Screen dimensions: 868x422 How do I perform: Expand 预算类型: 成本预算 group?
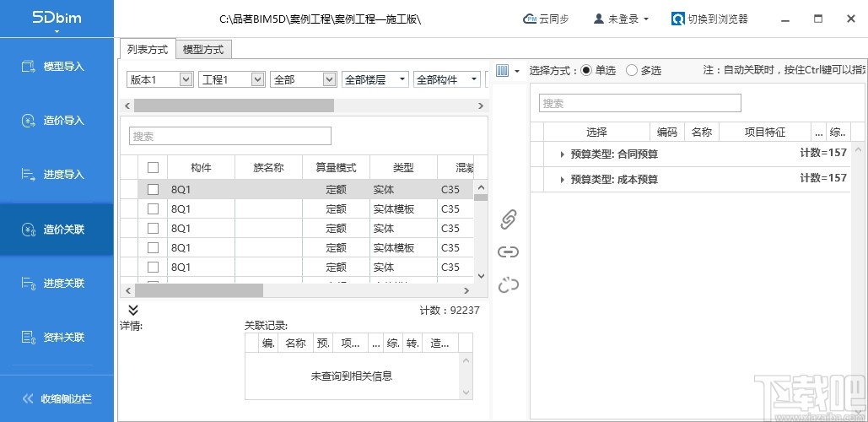pyautogui.click(x=563, y=180)
